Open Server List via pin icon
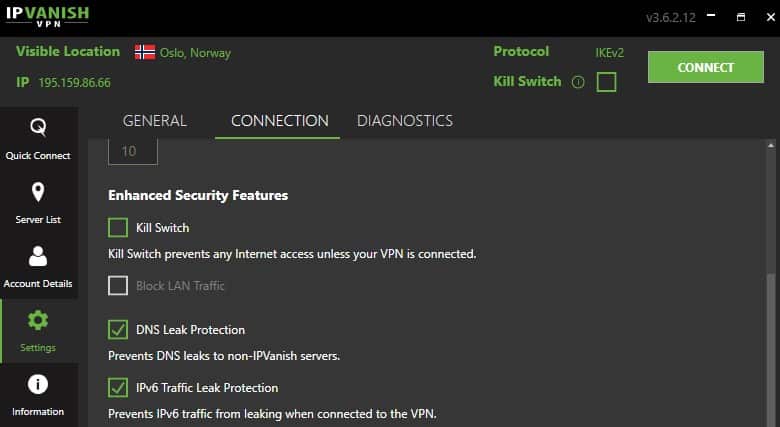The width and height of the screenshot is (780, 427). 38,192
